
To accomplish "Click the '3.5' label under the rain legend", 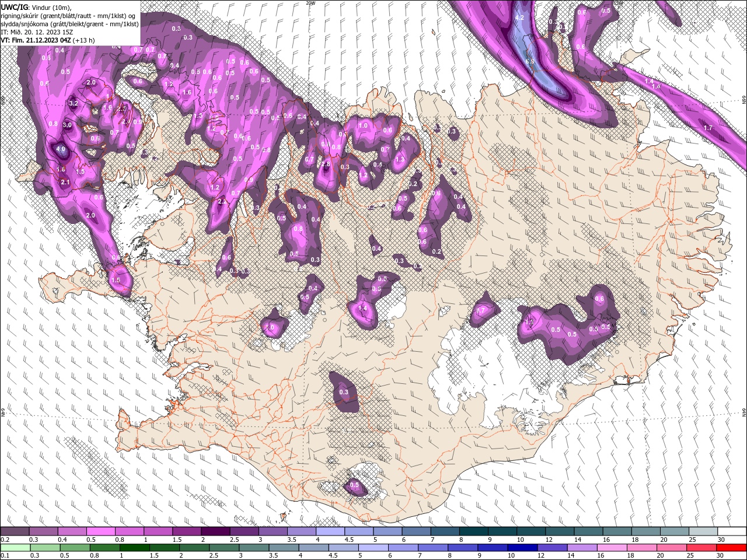I will [x=274, y=556].
